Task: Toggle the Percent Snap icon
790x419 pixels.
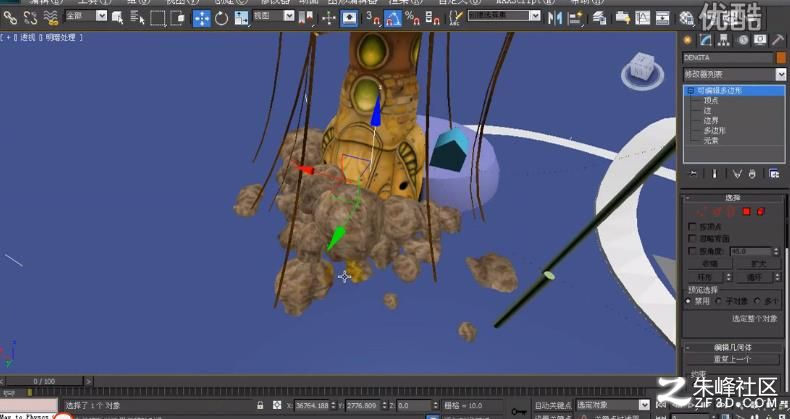Action: tap(413, 18)
